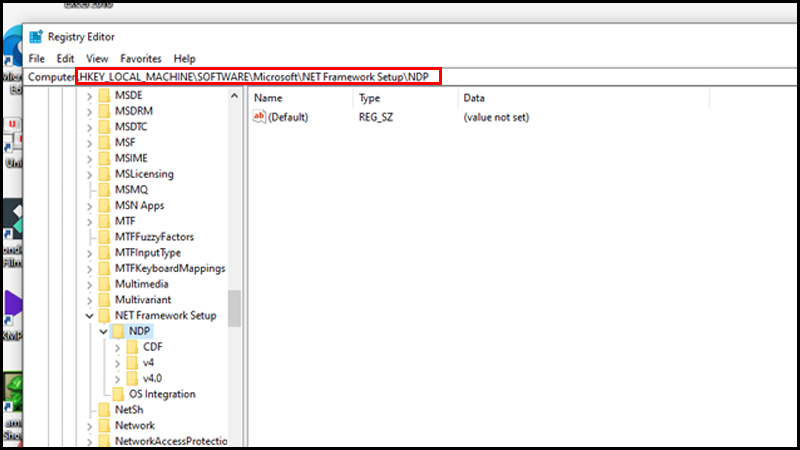This screenshot has height=450, width=800.
Task: Click the REG_SZ type cell
Action: pos(376,117)
